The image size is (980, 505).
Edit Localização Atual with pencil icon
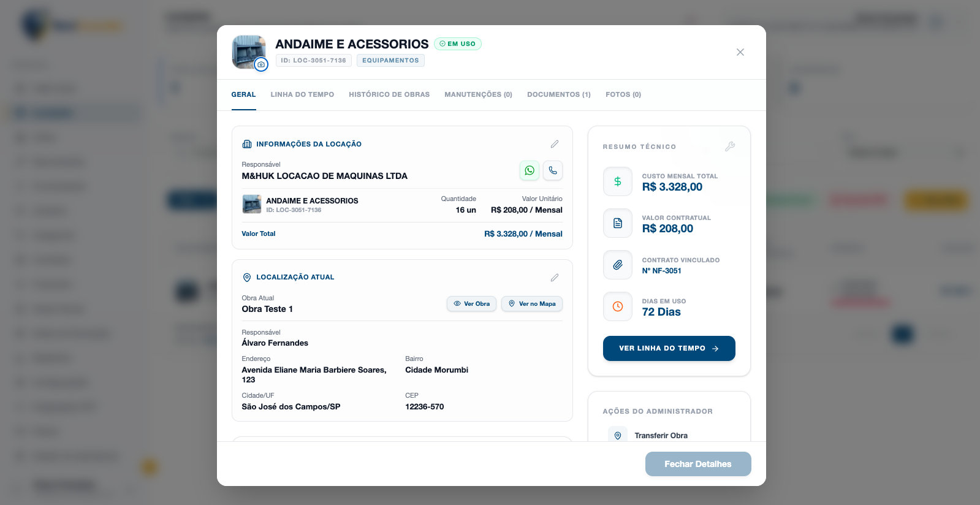[x=555, y=278]
